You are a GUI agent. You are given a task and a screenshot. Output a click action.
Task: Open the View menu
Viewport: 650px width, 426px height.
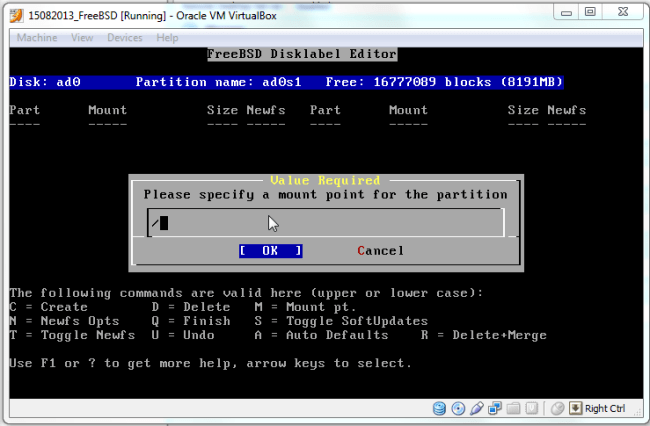[82, 38]
